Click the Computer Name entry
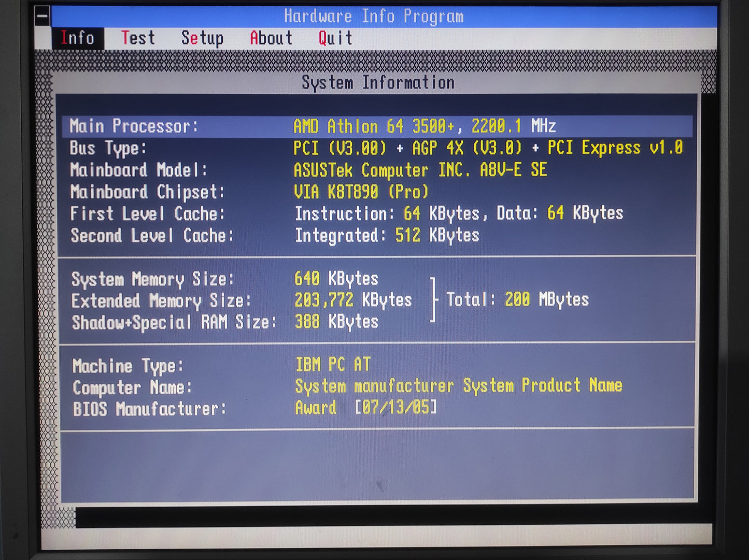This screenshot has height=560, width=749. 347,387
